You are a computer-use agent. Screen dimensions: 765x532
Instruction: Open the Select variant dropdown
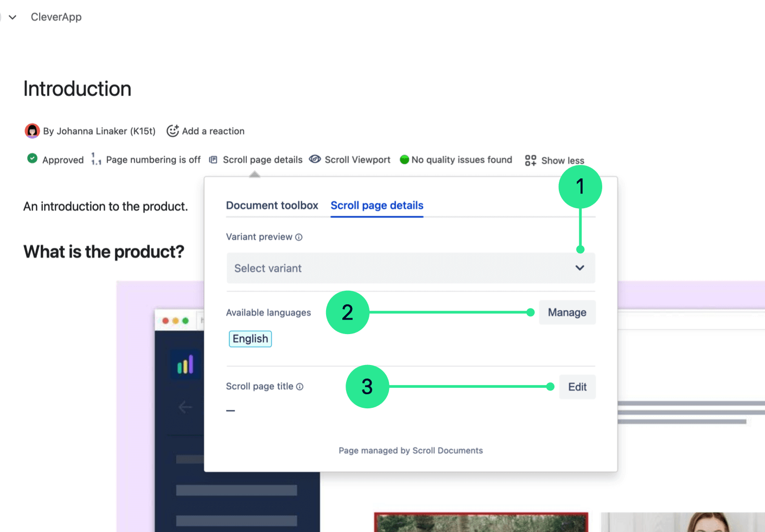point(411,268)
